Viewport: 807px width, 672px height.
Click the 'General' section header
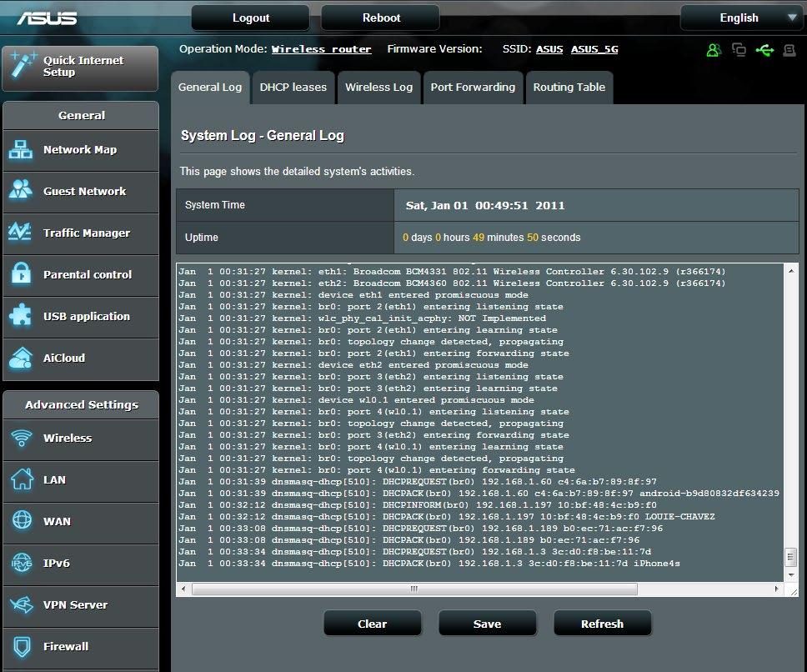[82, 115]
